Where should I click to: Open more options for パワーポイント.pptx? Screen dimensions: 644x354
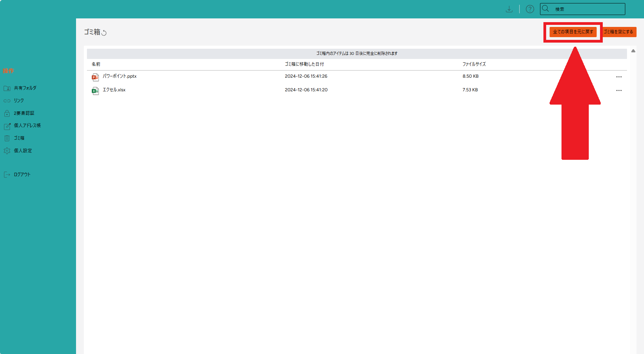(619, 77)
